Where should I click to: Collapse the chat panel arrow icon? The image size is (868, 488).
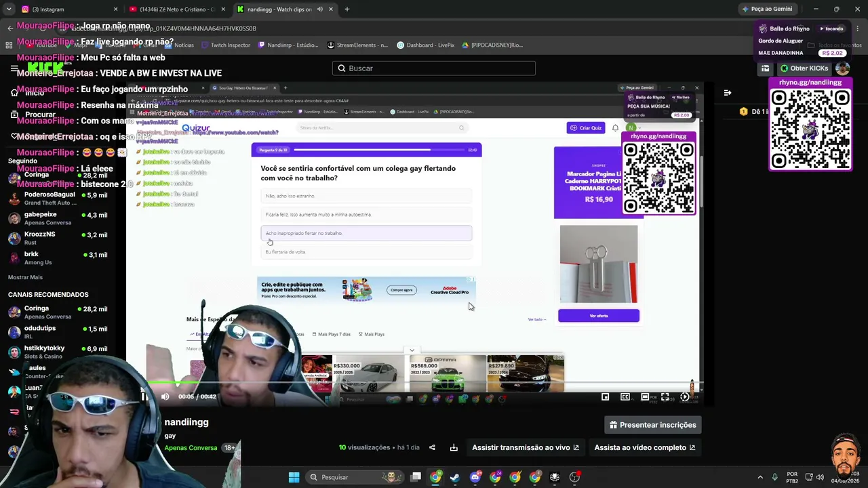point(728,93)
